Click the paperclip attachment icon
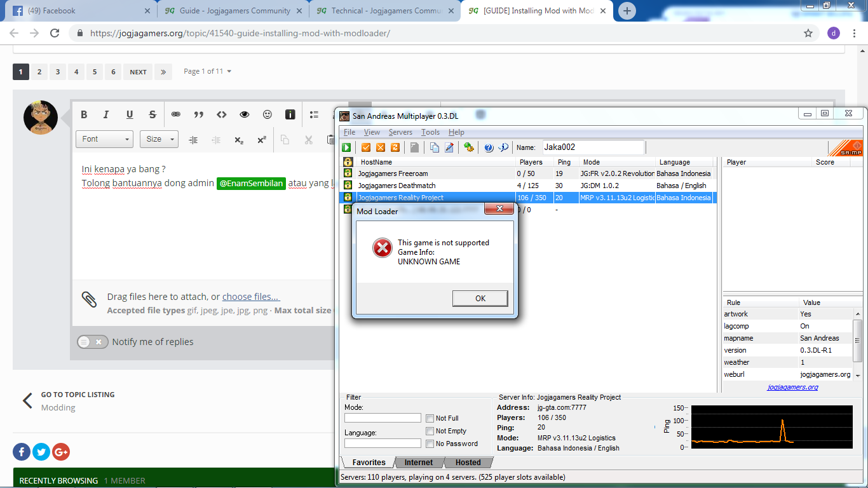The width and height of the screenshot is (868, 488). (x=89, y=299)
